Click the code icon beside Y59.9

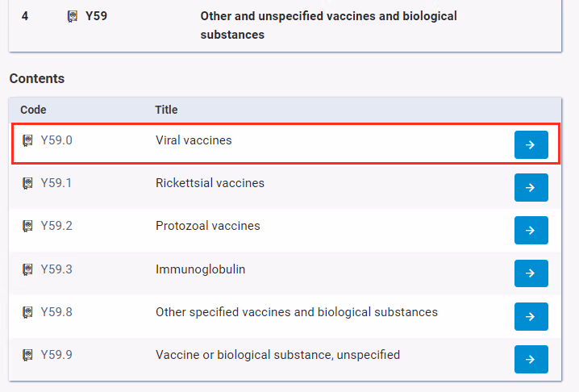[28, 355]
